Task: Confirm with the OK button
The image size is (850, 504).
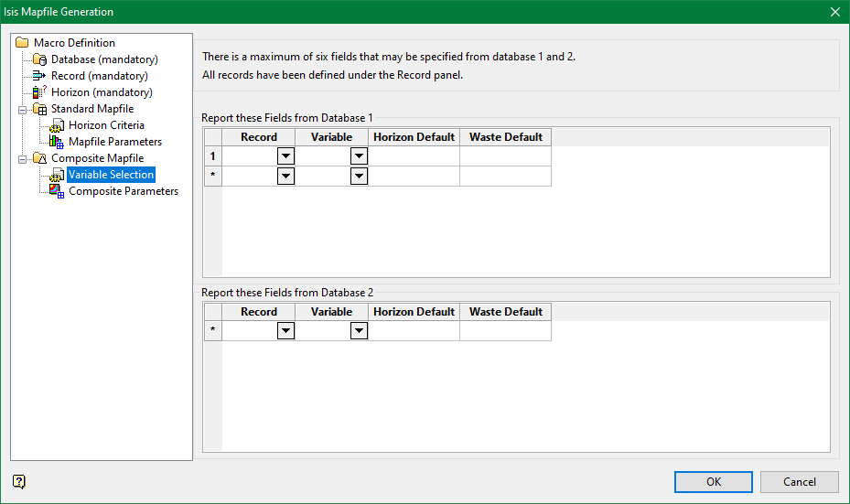Action: point(714,482)
